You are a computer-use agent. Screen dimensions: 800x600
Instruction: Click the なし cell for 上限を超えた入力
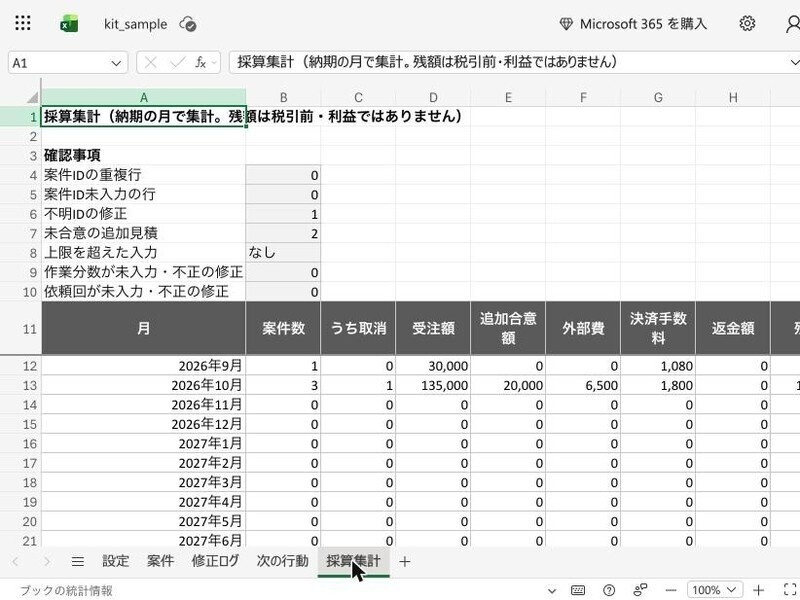pyautogui.click(x=283, y=253)
